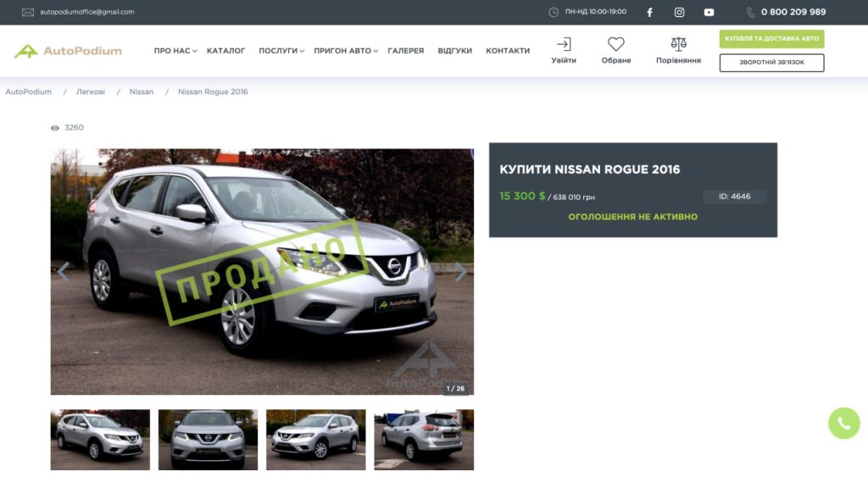Click the 1 / 26 photo counter
This screenshot has width=868, height=477.
pyautogui.click(x=455, y=388)
